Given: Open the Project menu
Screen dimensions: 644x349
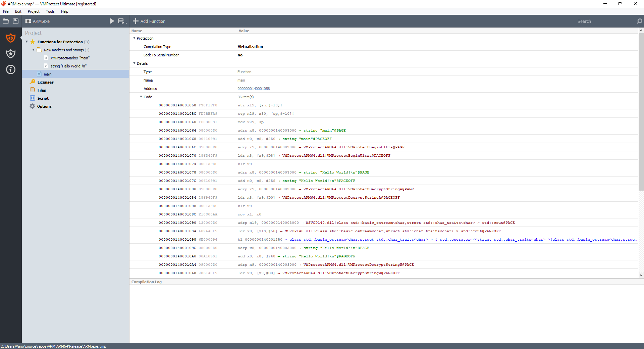Looking at the screenshot, I should point(34,11).
